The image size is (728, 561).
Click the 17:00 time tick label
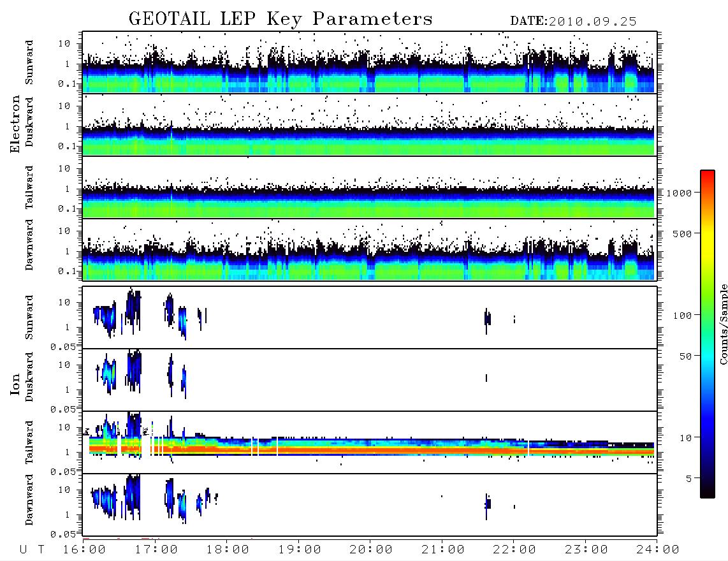pos(156,550)
